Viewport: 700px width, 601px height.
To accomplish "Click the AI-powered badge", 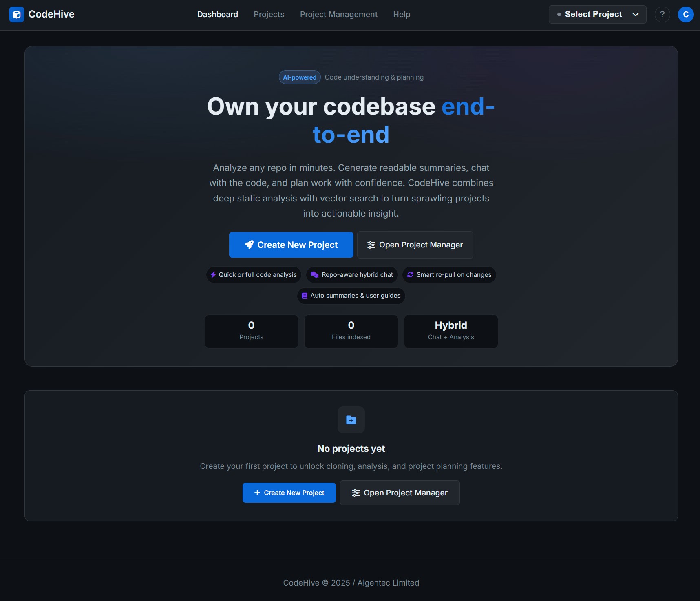I will (300, 77).
